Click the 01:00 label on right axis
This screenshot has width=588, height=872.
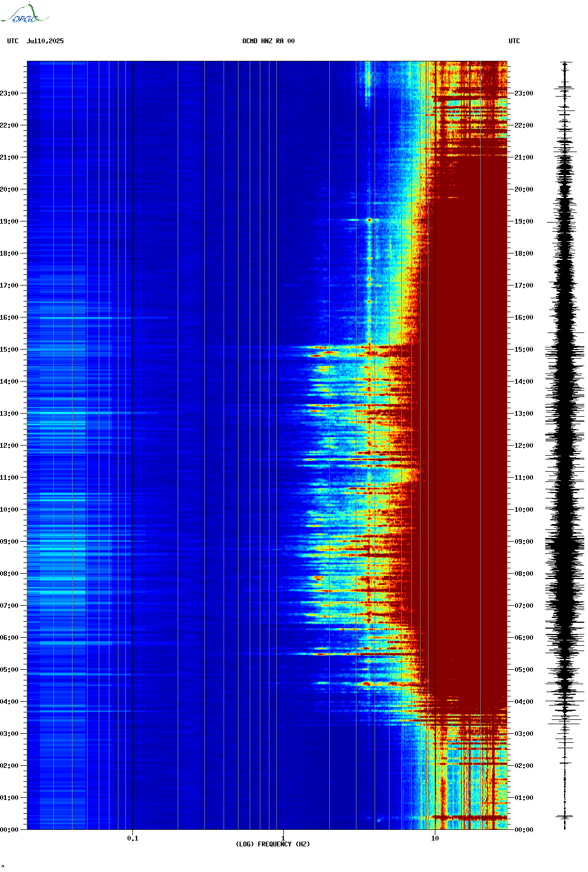[x=524, y=798]
